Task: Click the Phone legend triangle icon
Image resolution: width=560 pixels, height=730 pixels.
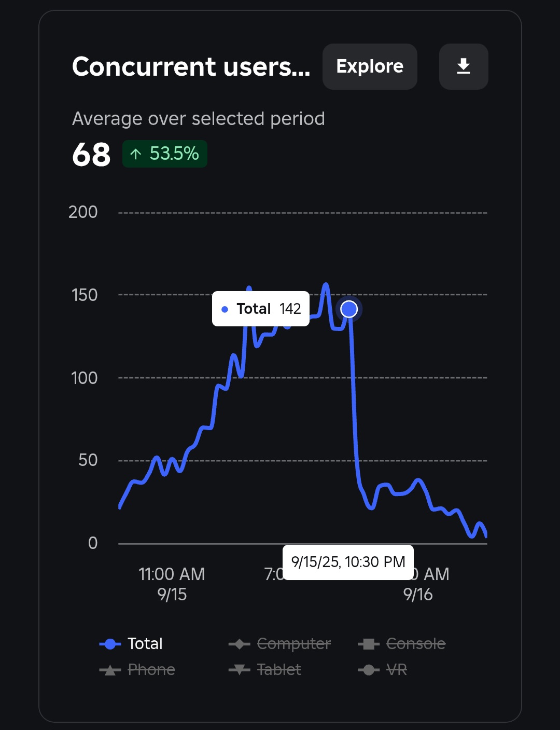Action: 110,670
